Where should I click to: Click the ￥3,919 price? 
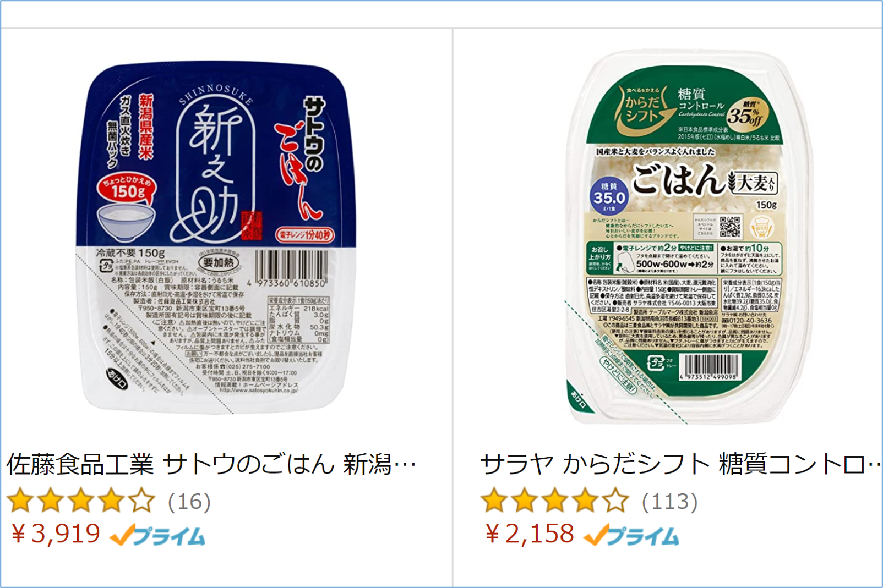click(x=55, y=534)
